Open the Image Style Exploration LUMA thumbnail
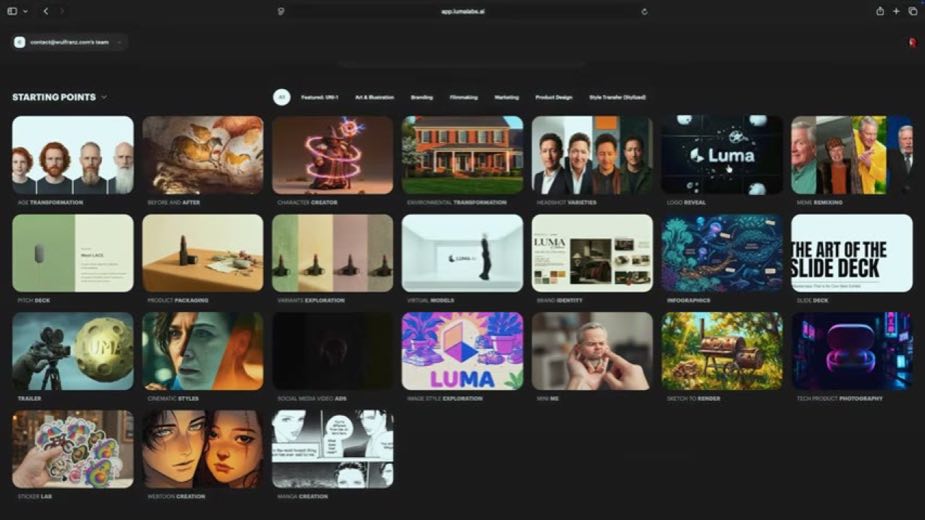Viewport: 925px width, 520px height. [462, 351]
